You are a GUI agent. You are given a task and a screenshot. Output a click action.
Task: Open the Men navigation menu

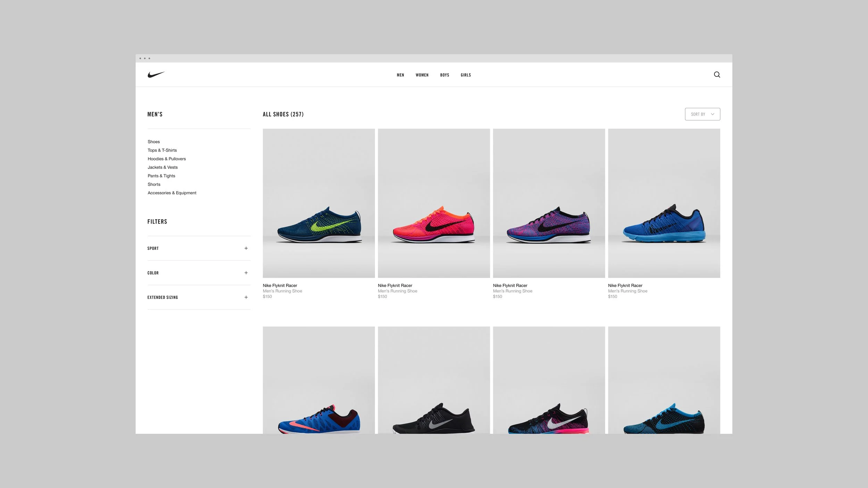(400, 75)
